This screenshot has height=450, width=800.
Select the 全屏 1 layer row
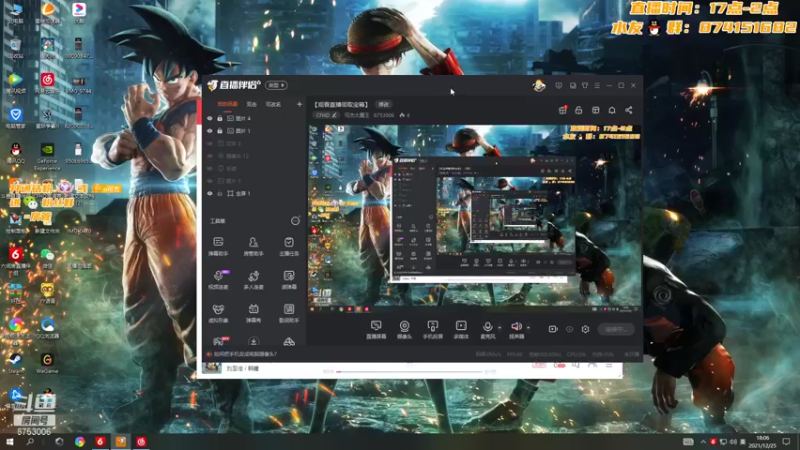pyautogui.click(x=254, y=193)
